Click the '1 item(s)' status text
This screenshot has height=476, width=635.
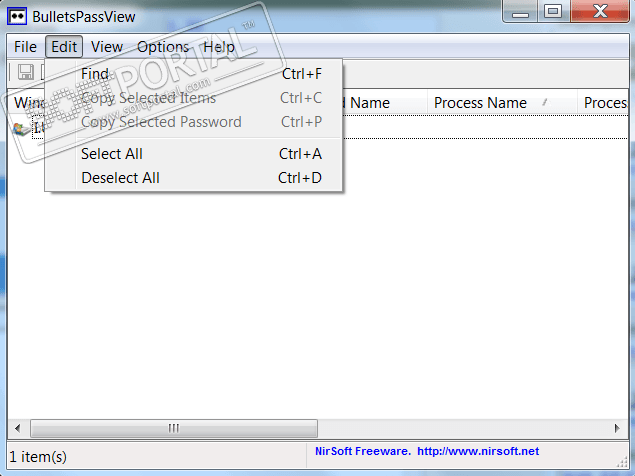click(38, 457)
